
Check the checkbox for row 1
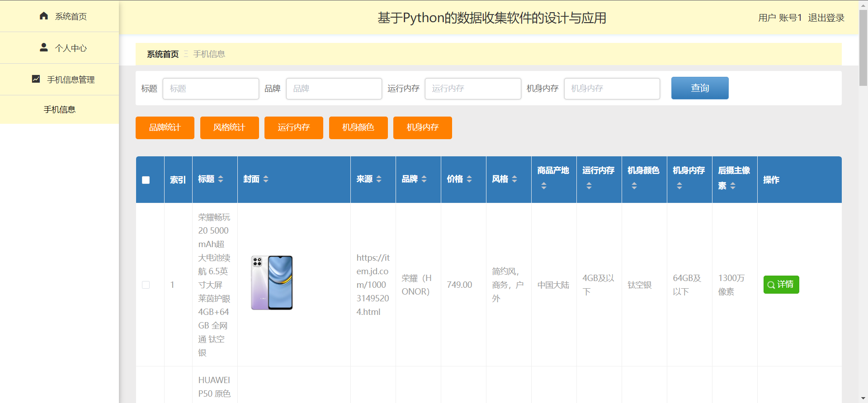(146, 285)
